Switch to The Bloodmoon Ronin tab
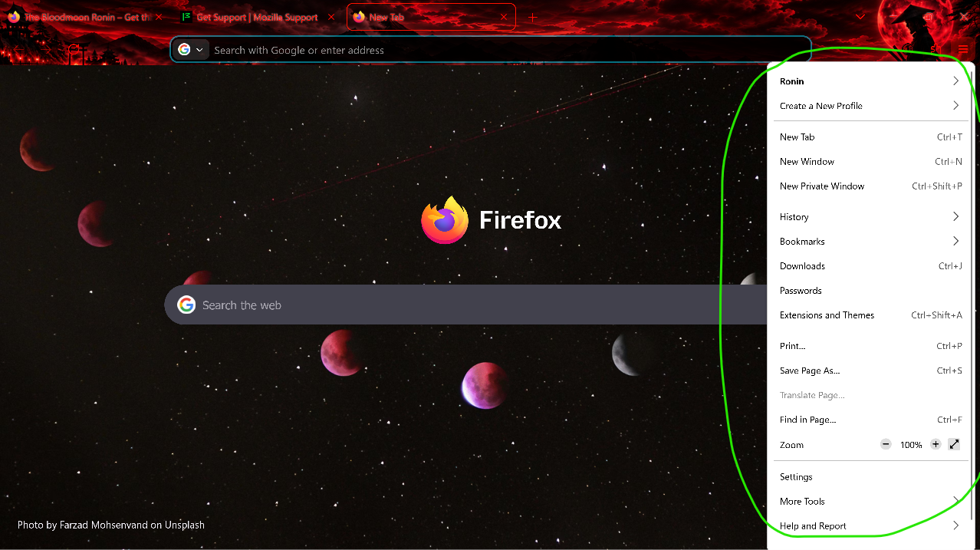Image resolution: width=980 pixels, height=550 pixels. click(85, 17)
